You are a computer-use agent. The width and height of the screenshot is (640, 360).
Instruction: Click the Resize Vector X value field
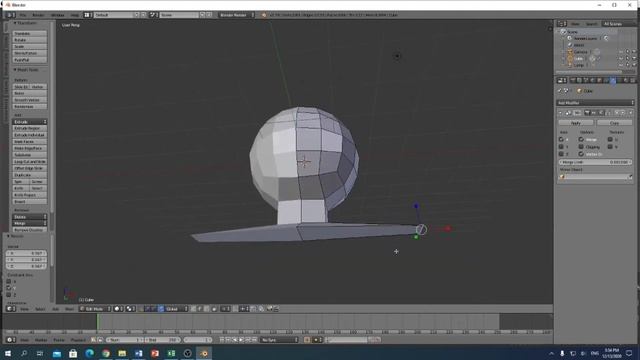pyautogui.click(x=26, y=253)
